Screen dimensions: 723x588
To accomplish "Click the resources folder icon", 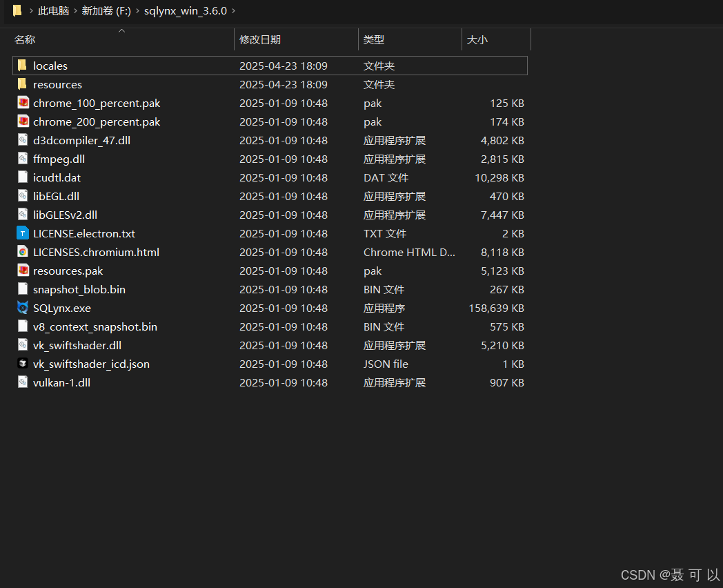I will [22, 84].
